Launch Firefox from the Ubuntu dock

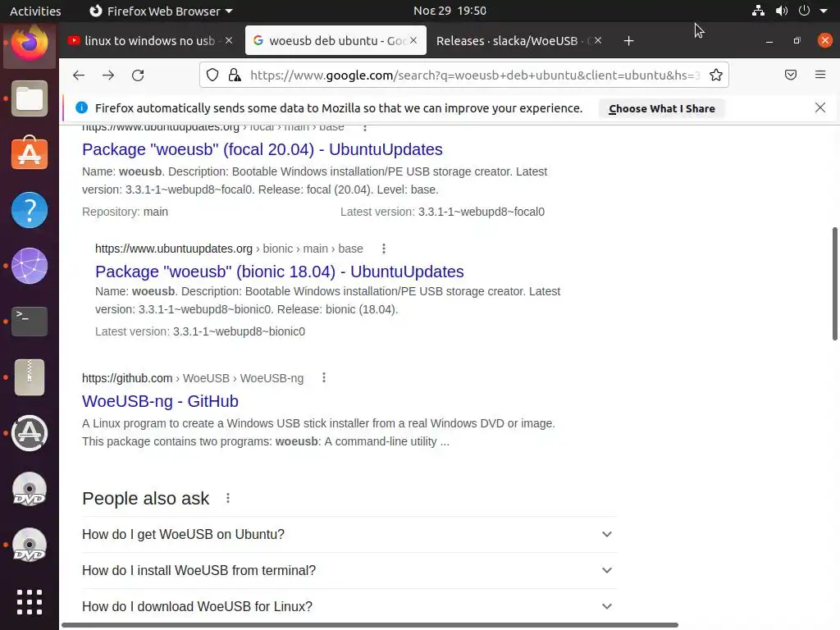pyautogui.click(x=30, y=43)
